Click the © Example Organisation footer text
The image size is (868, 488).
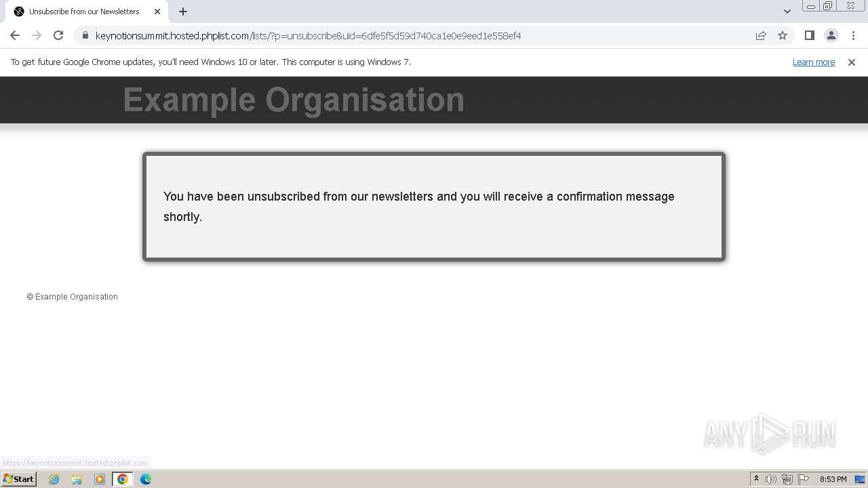coord(73,297)
